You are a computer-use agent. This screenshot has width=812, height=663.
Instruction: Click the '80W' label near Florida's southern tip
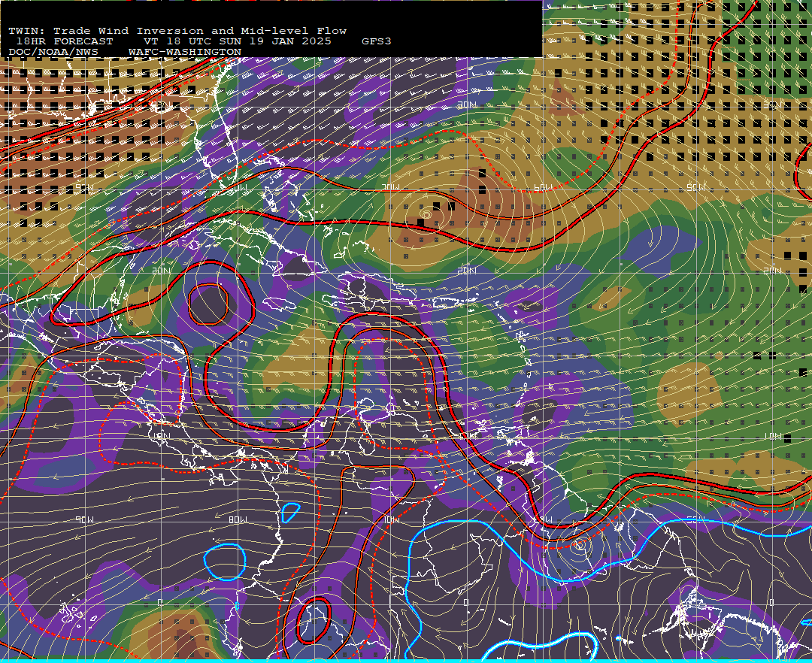pos(238,187)
